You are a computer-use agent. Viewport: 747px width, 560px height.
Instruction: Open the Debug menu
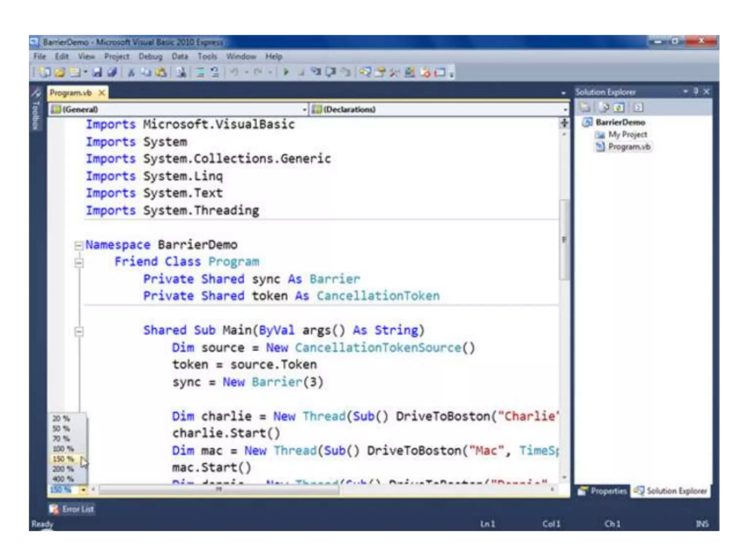click(x=150, y=57)
